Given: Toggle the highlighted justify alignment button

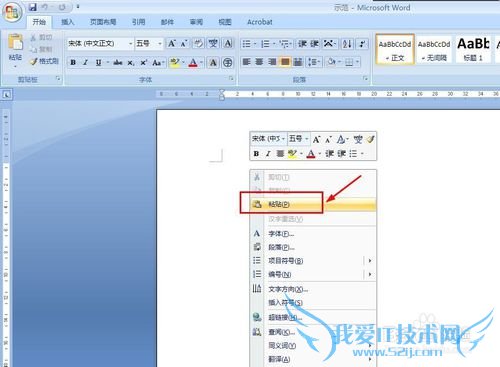Looking at the screenshot, I should [285, 62].
